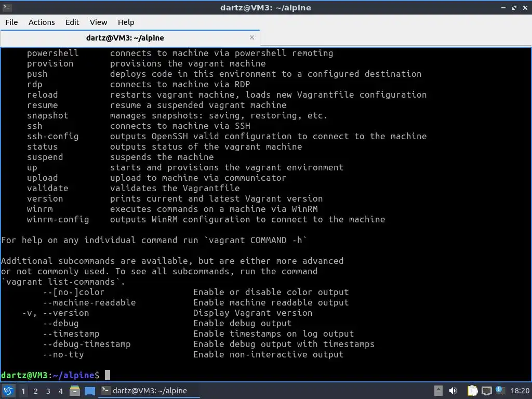Click 'validates the Vagrantfile' description
532x399 pixels.
click(x=175, y=188)
